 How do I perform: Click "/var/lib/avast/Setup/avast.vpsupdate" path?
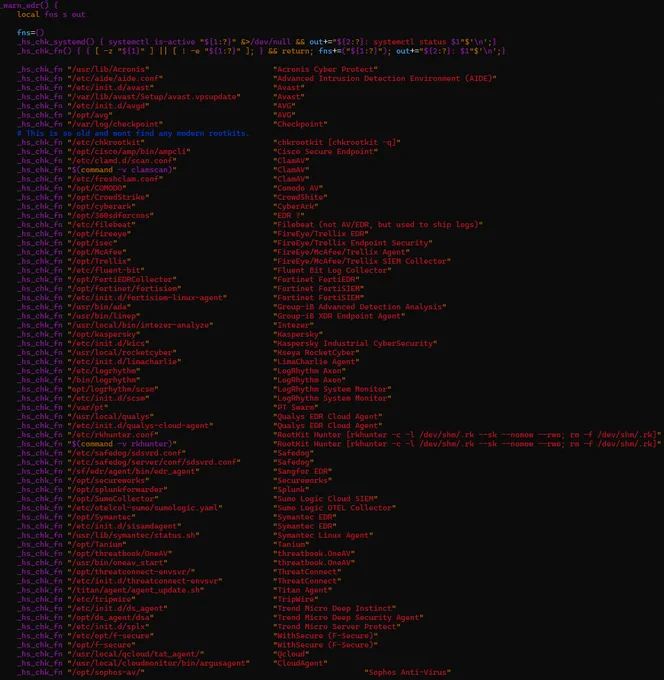point(154,97)
